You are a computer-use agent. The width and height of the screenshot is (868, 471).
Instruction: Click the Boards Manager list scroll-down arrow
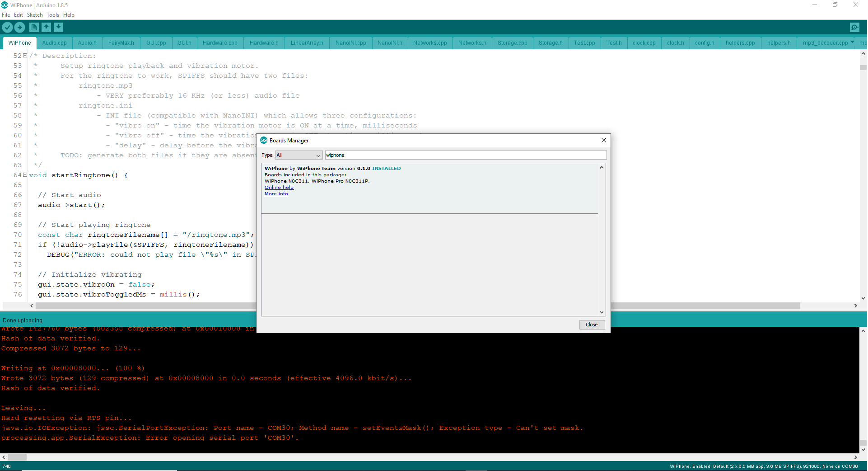[601, 312]
